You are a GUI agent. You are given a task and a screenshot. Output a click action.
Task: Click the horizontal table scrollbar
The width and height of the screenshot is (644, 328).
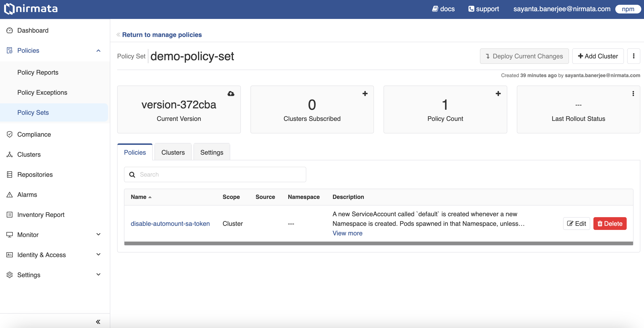tap(379, 243)
